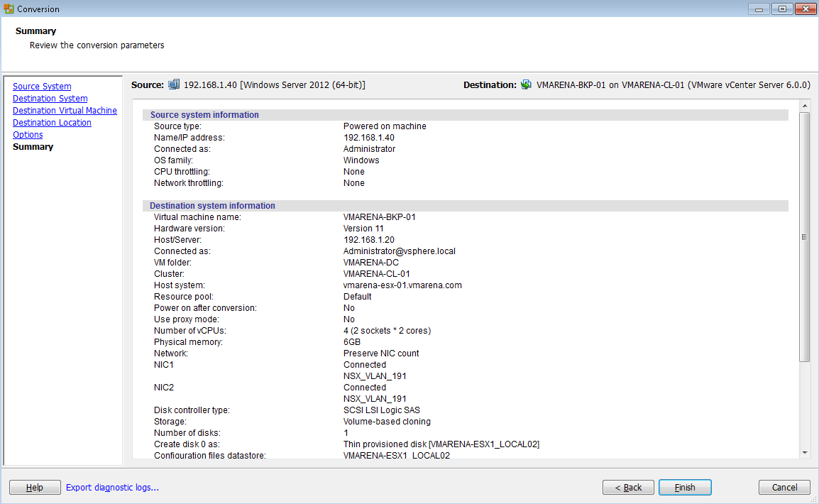
Task: Click the header destination text VMARENA-BKP-01 on VMARENA-CL-01
Action: click(x=674, y=84)
